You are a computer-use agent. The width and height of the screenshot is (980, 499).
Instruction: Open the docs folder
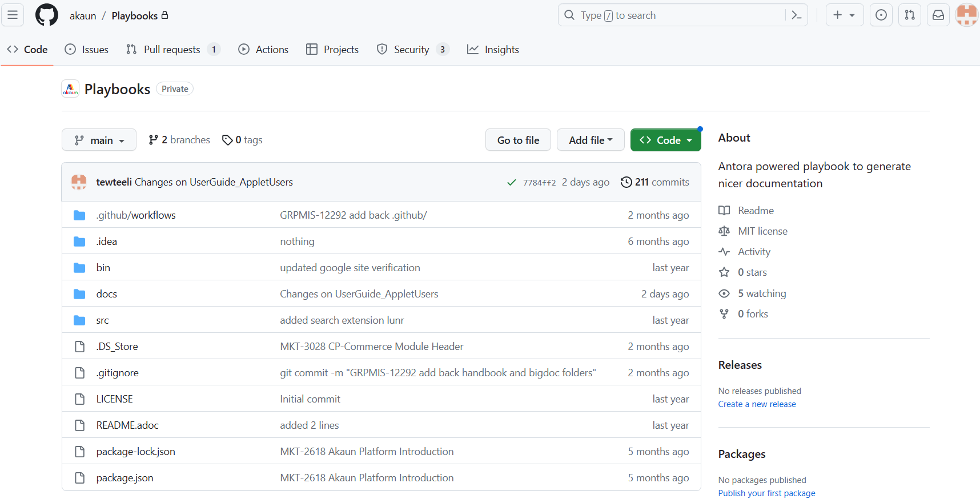tap(107, 294)
